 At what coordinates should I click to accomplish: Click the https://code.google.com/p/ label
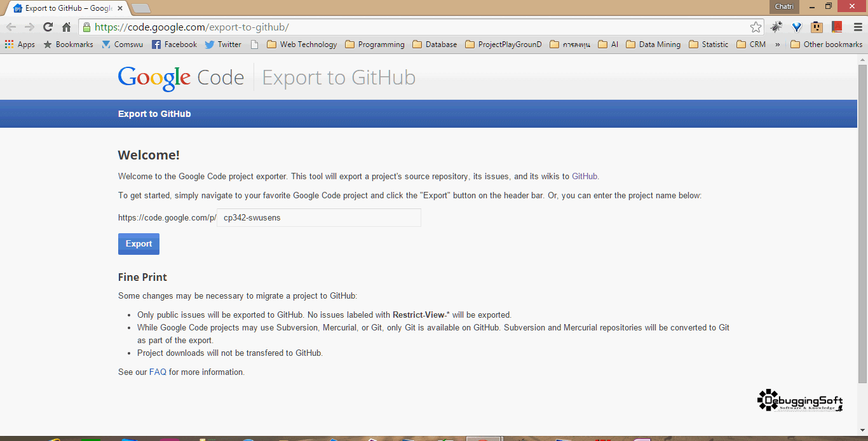(167, 217)
